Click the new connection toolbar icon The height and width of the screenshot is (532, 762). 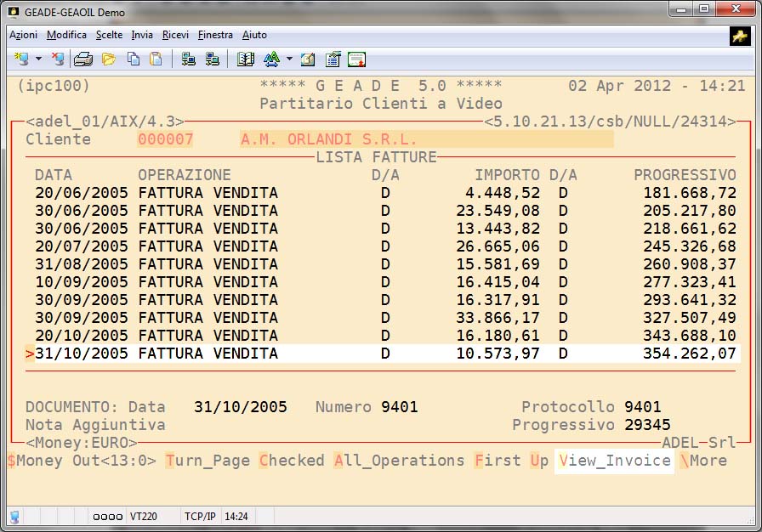click(x=21, y=59)
